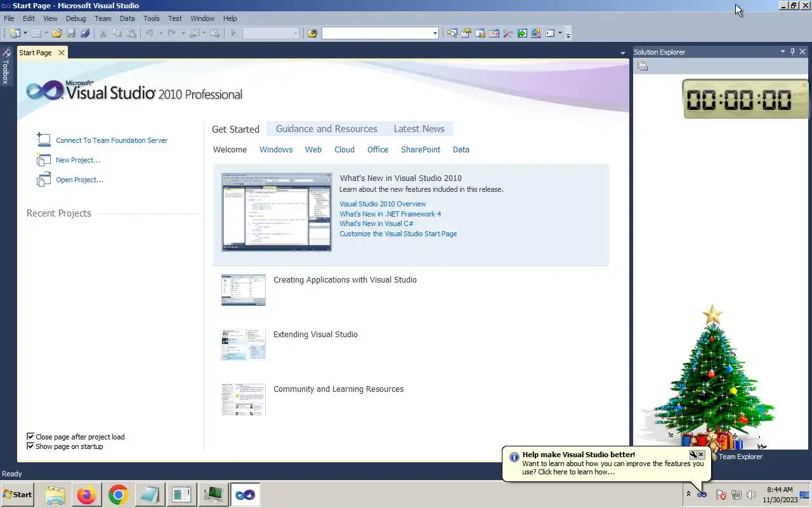The width and height of the screenshot is (812, 508).
Task: Open the Redo history dropdown arrow
Action: 183,33
